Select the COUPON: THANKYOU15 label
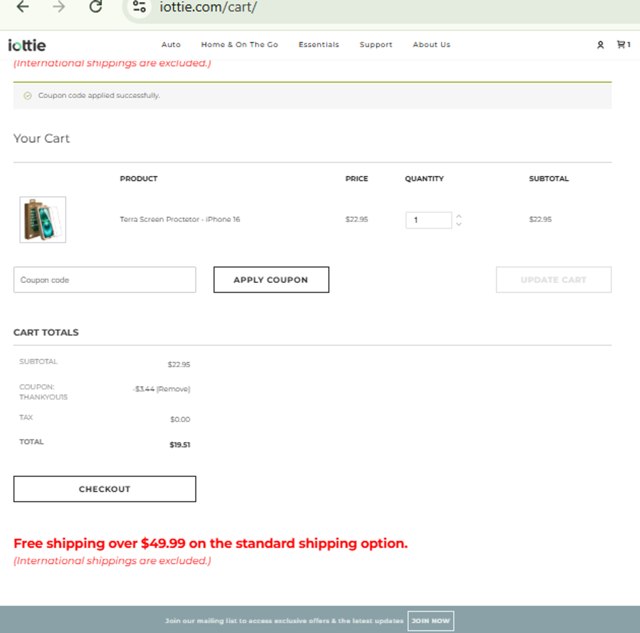640x633 pixels. pos(43,392)
